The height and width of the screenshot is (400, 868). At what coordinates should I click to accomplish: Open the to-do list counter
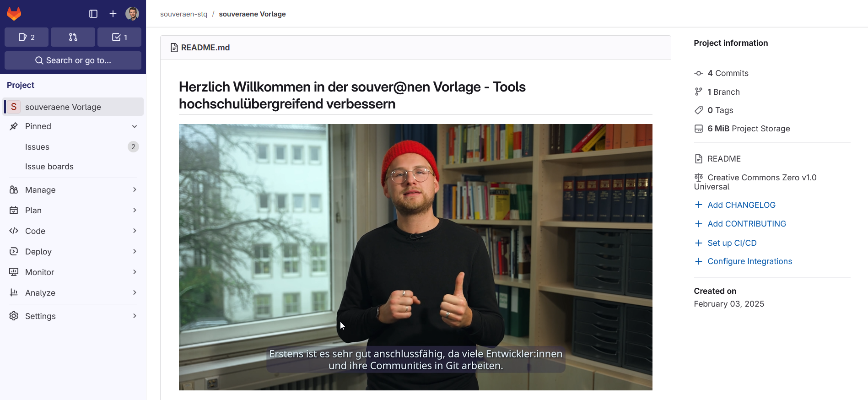(119, 37)
